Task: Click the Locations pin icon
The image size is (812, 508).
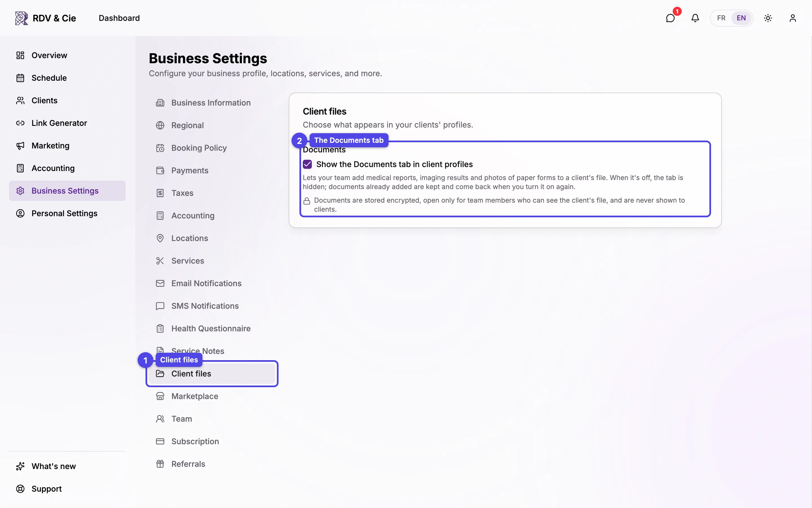Action: point(160,238)
